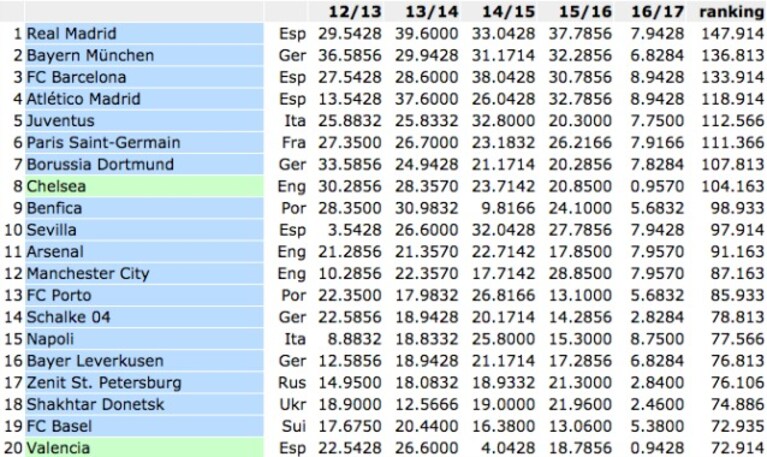This screenshot has height=457, width=767.
Task: Open the Shakhtar Donetsk team link
Action: tap(95, 405)
